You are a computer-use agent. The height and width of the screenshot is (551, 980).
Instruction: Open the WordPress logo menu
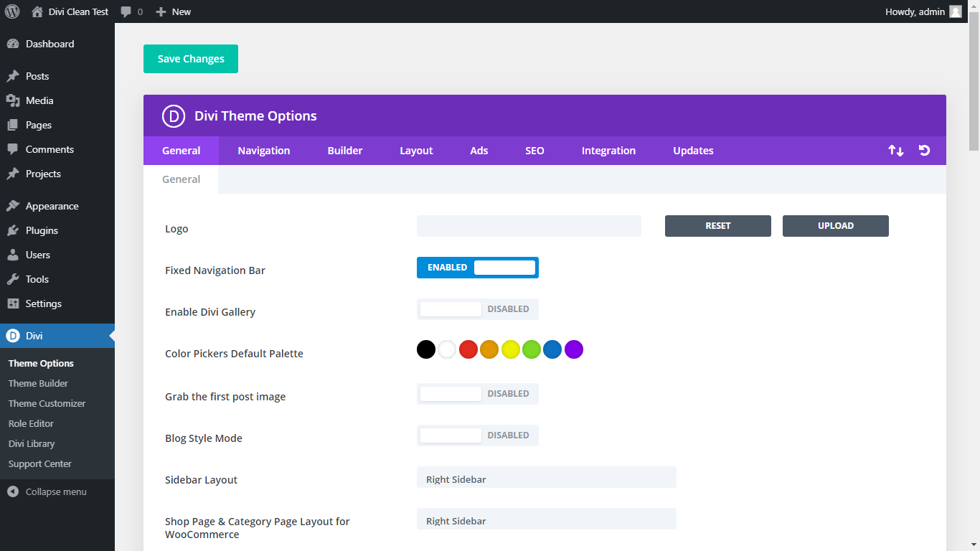pos(12,11)
